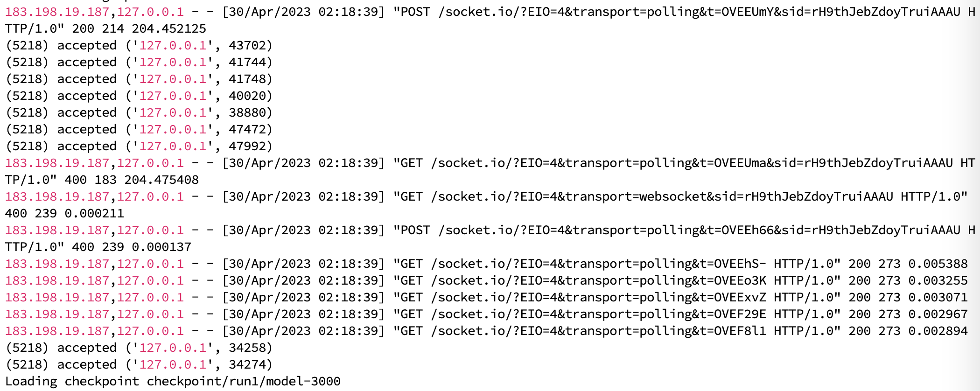980x391 pixels.
Task: Select port number 47472
Action: click(247, 129)
